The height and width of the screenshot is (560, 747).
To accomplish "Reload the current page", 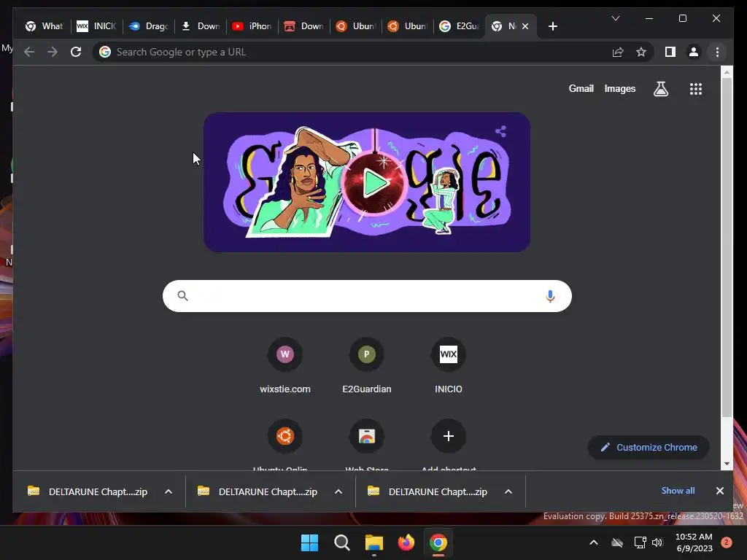I will [x=76, y=52].
